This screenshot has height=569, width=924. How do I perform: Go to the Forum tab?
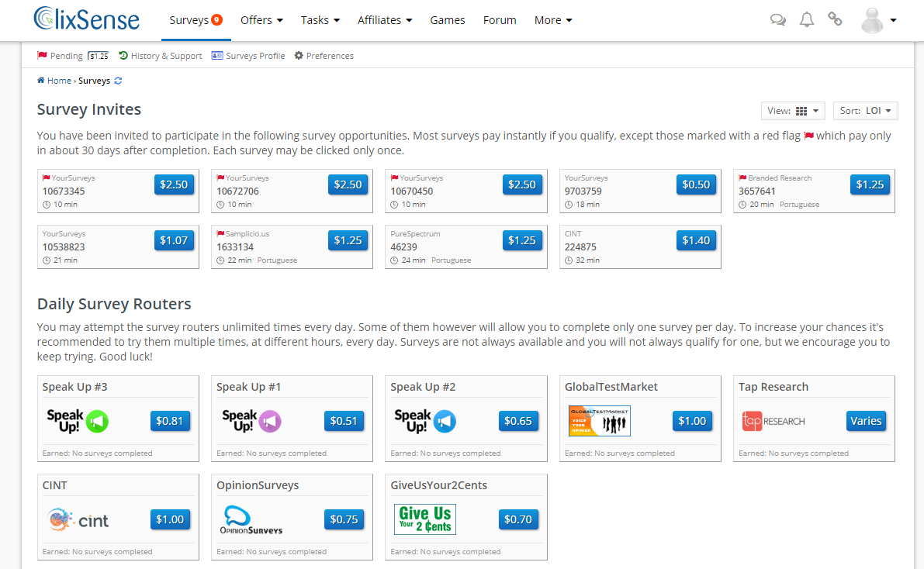(x=500, y=20)
